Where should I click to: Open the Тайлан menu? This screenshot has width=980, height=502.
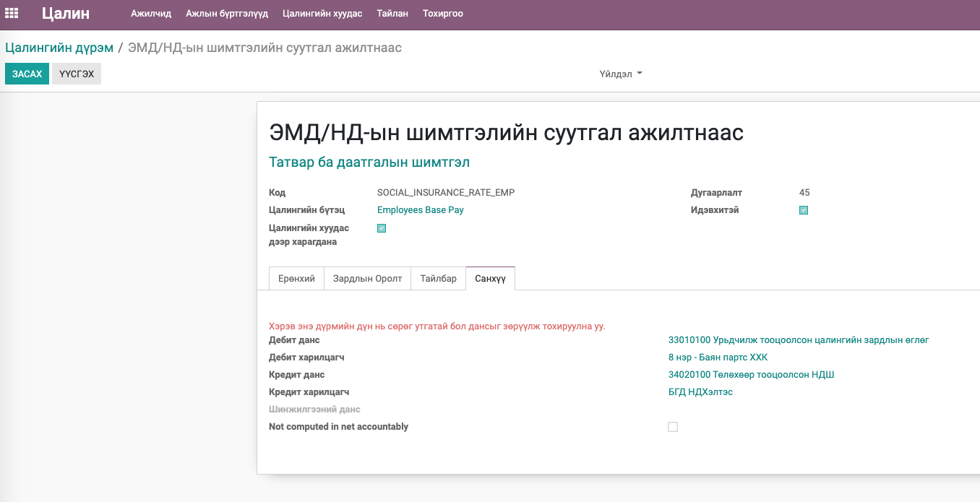point(392,14)
